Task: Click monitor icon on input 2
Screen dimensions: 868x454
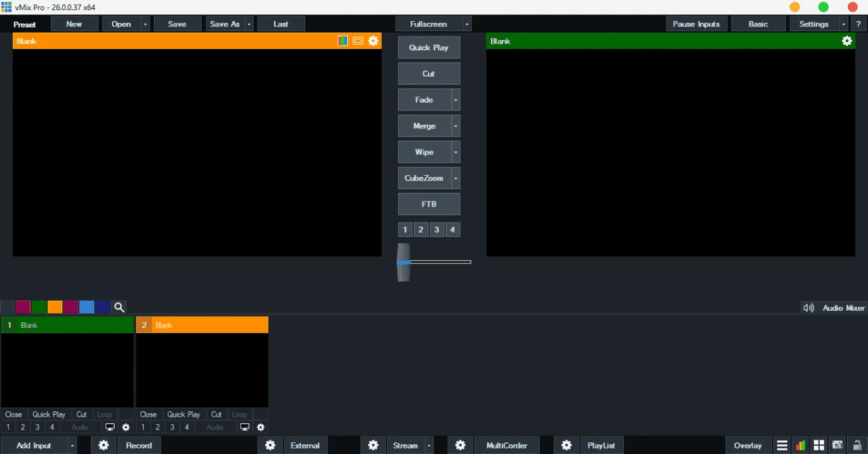Action: pyautogui.click(x=245, y=428)
